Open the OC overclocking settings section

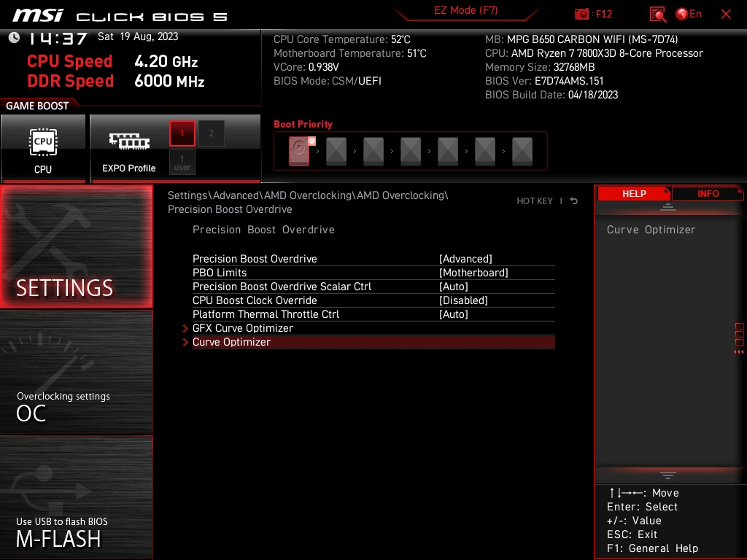pyautogui.click(x=76, y=373)
